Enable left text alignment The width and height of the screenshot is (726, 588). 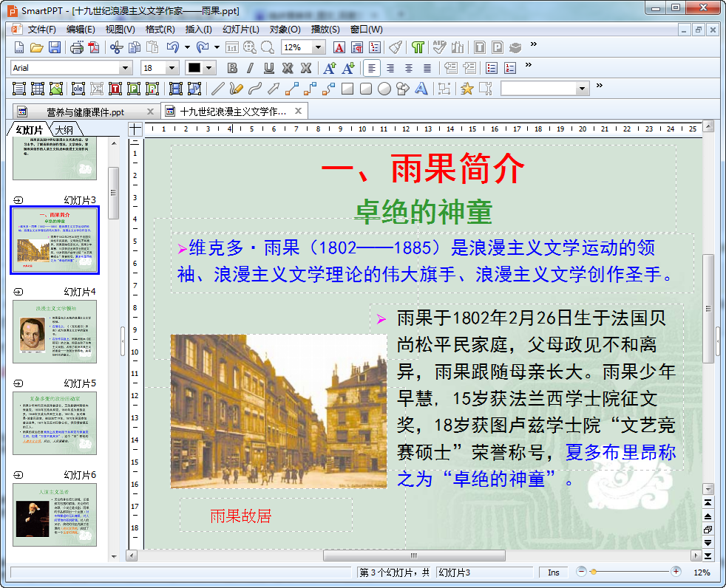tap(372, 69)
